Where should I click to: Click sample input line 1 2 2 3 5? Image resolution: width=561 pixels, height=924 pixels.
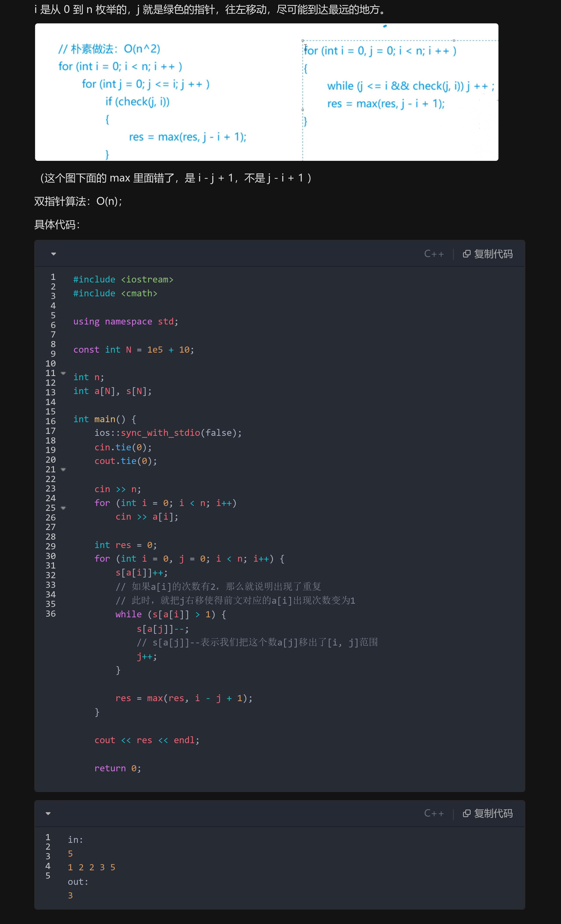[x=92, y=867]
